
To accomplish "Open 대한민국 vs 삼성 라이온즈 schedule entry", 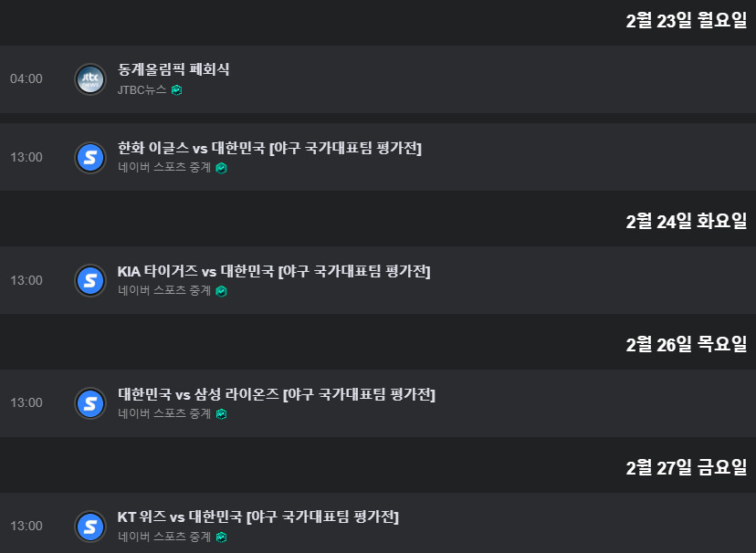I will [277, 394].
